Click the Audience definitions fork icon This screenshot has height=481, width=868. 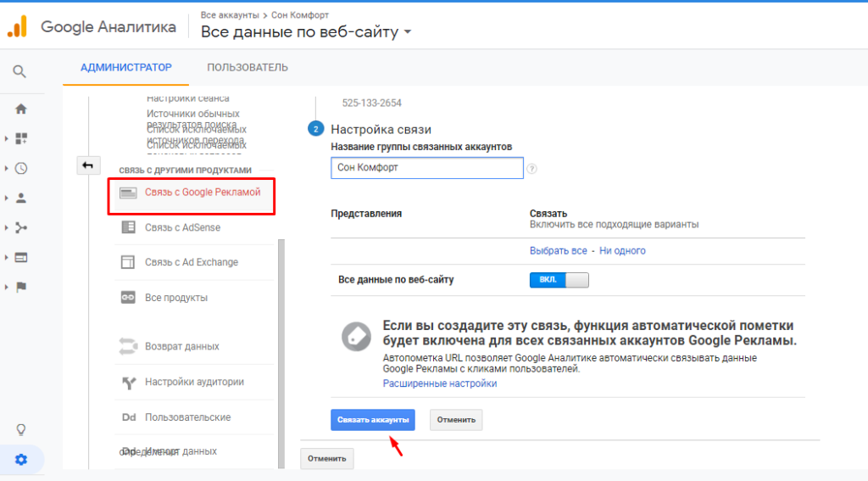129,383
